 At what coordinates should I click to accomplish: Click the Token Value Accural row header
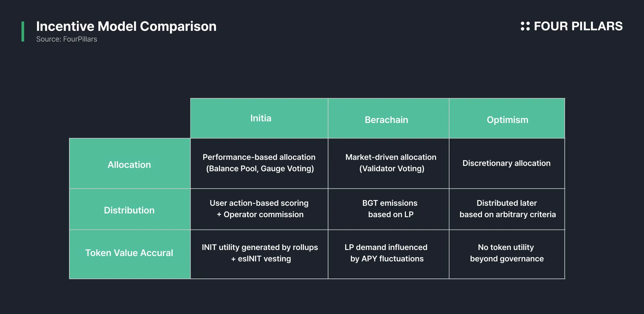(x=129, y=253)
